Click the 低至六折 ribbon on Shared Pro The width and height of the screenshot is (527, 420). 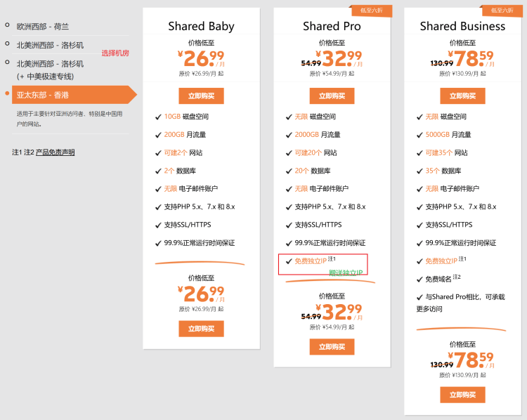(372, 11)
